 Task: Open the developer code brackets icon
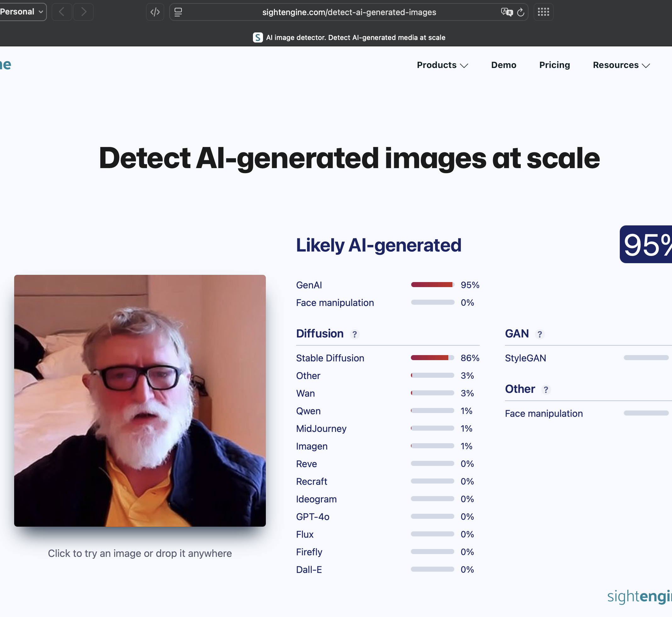[x=155, y=12]
